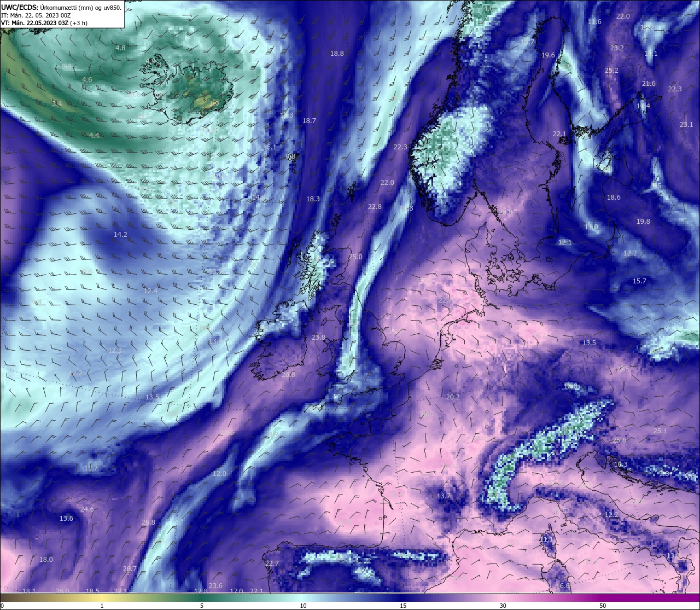Click the 18.5 value at the bottom edge
This screenshot has height=610, width=700.
point(92,591)
